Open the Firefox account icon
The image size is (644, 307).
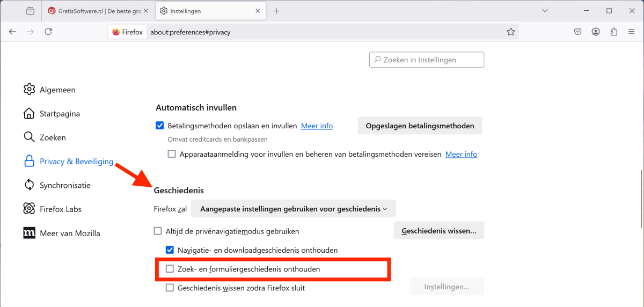[x=596, y=32]
